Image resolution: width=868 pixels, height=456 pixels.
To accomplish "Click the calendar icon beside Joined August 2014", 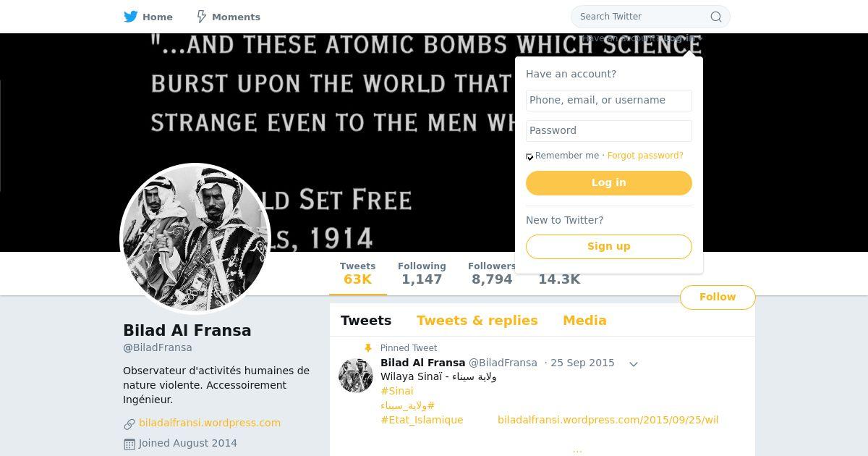I will pyautogui.click(x=129, y=444).
